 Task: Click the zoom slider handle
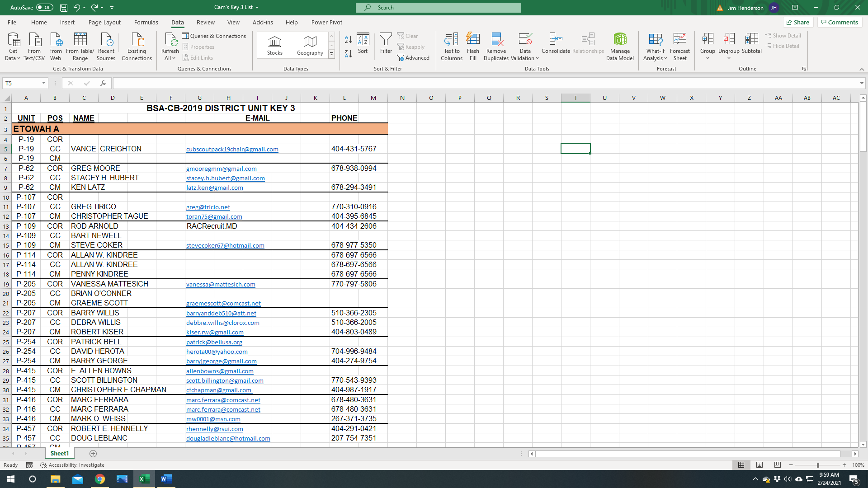click(x=817, y=465)
